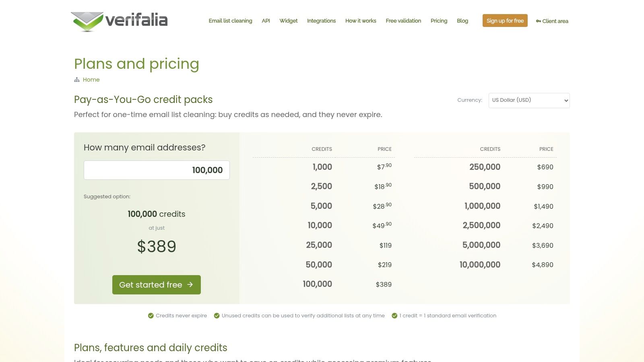The image size is (644, 362).
Task: Select the 1,000 credits pack row
Action: pyautogui.click(x=323, y=167)
